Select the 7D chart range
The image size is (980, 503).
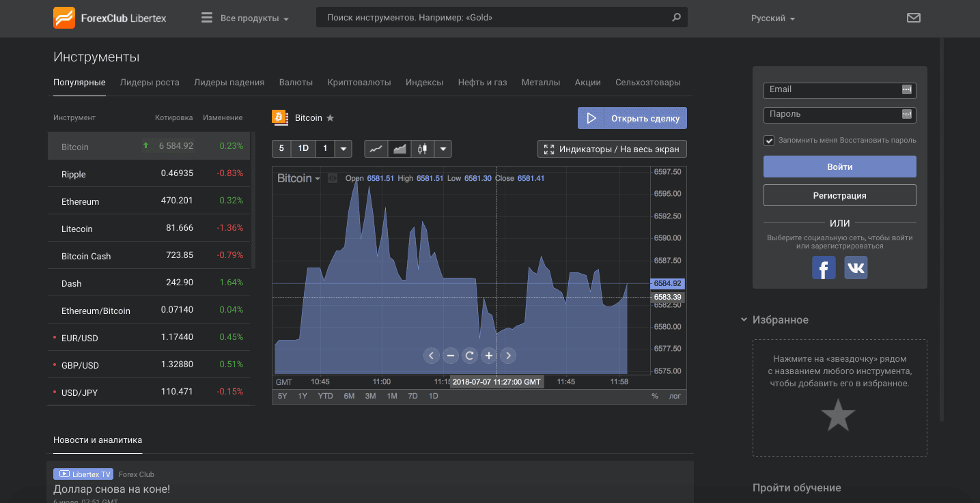click(412, 396)
